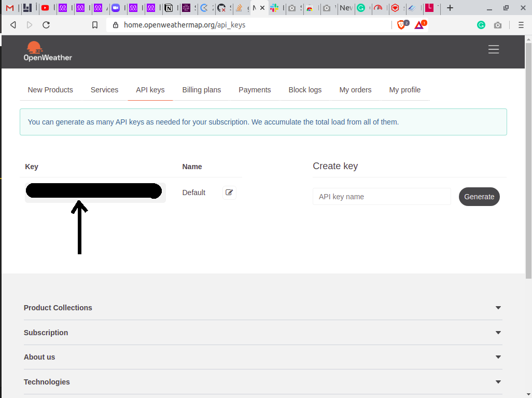Switch to the Grammarly browser tab
Screen dimensions: 532x398
pos(361,8)
